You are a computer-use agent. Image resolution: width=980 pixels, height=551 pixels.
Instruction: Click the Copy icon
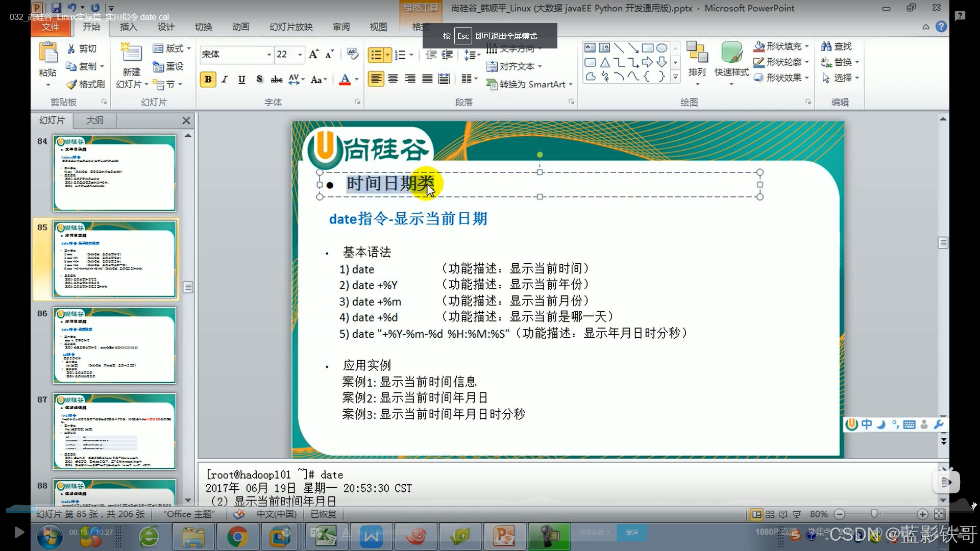(x=71, y=66)
